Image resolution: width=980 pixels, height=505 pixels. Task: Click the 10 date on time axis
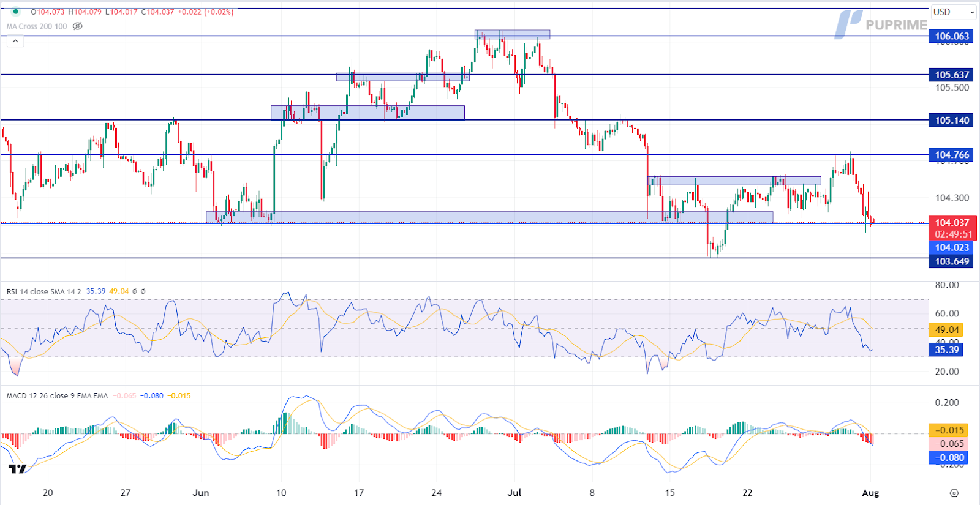(x=281, y=493)
